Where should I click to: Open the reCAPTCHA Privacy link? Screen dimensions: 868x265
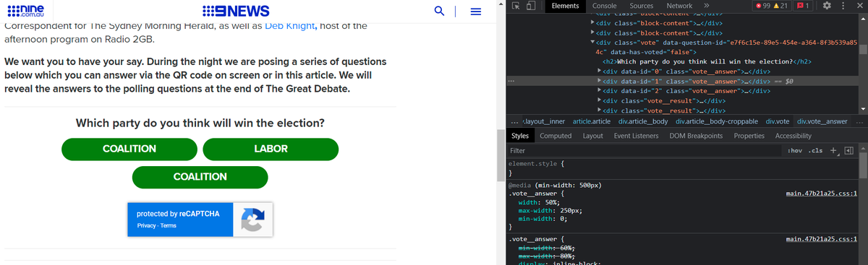point(147,226)
